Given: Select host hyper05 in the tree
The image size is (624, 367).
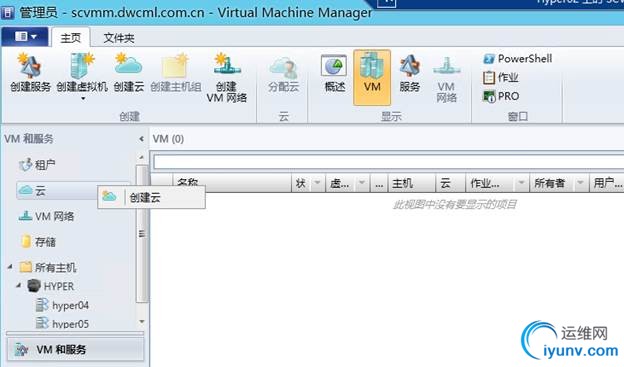Looking at the screenshot, I should (x=62, y=323).
